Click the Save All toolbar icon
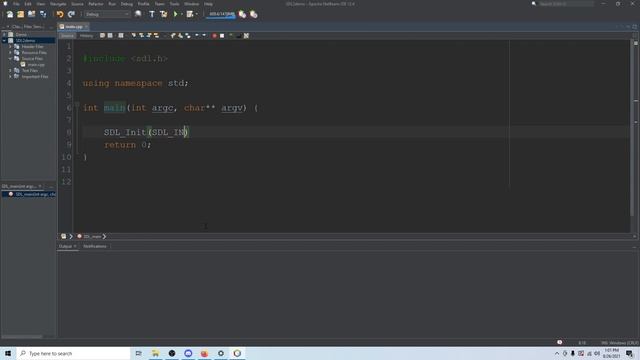This screenshot has height=360, width=640. pyautogui.click(x=43, y=14)
